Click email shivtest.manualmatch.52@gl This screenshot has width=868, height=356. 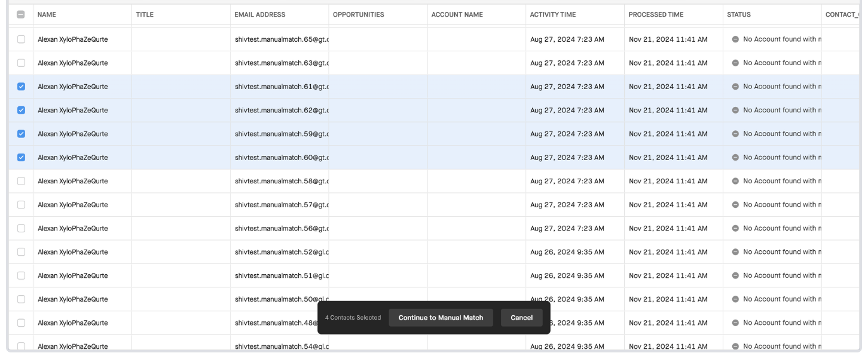(x=282, y=252)
